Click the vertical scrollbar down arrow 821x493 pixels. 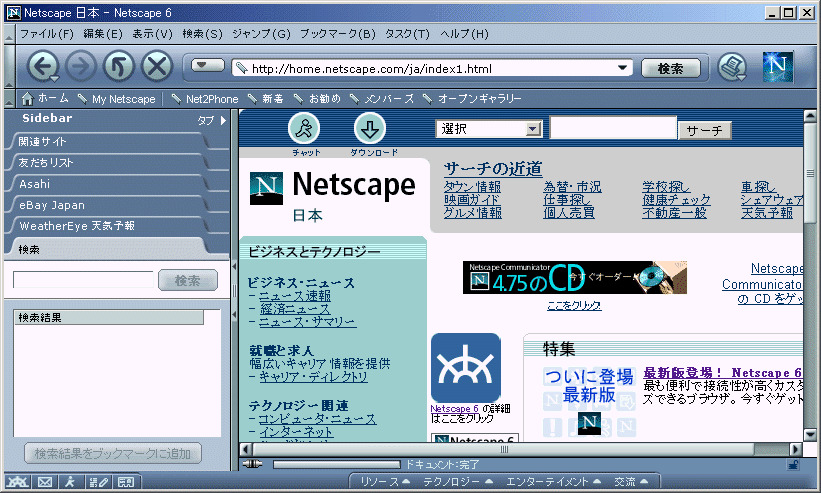[809, 435]
